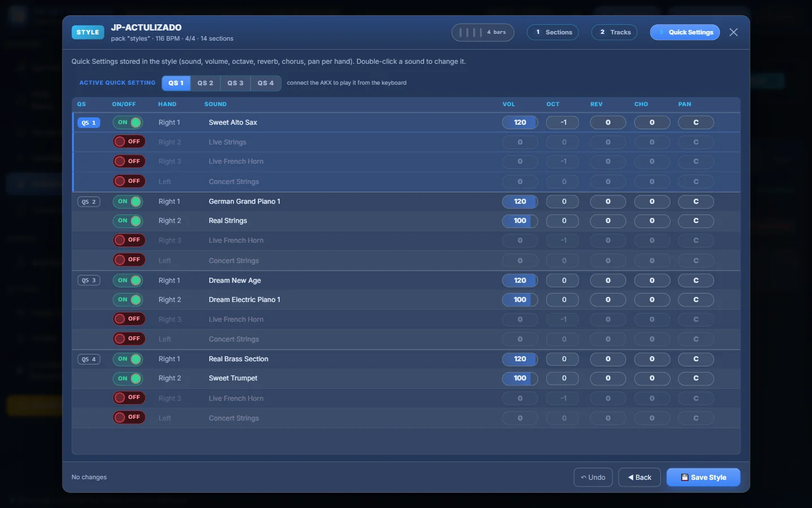The width and height of the screenshot is (812, 508).
Task: Turn on QS 4 Left Concert Strings toggle
Action: pos(129,418)
